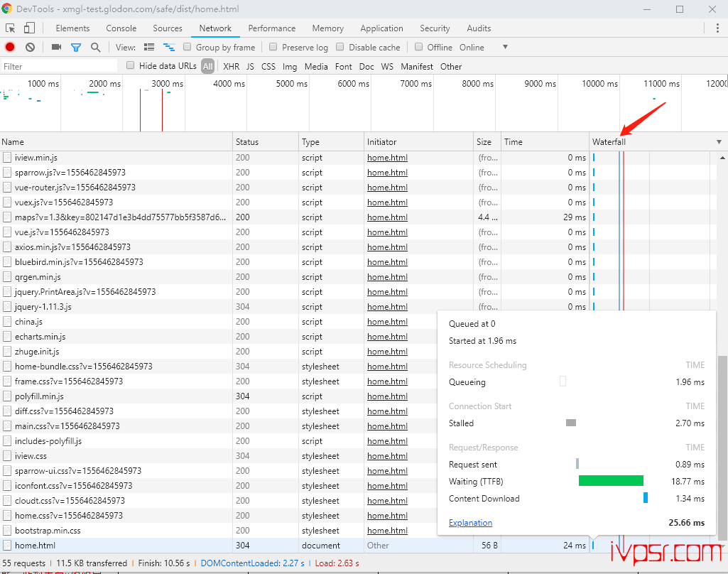
Task: Open the Audits tab
Action: point(479,28)
